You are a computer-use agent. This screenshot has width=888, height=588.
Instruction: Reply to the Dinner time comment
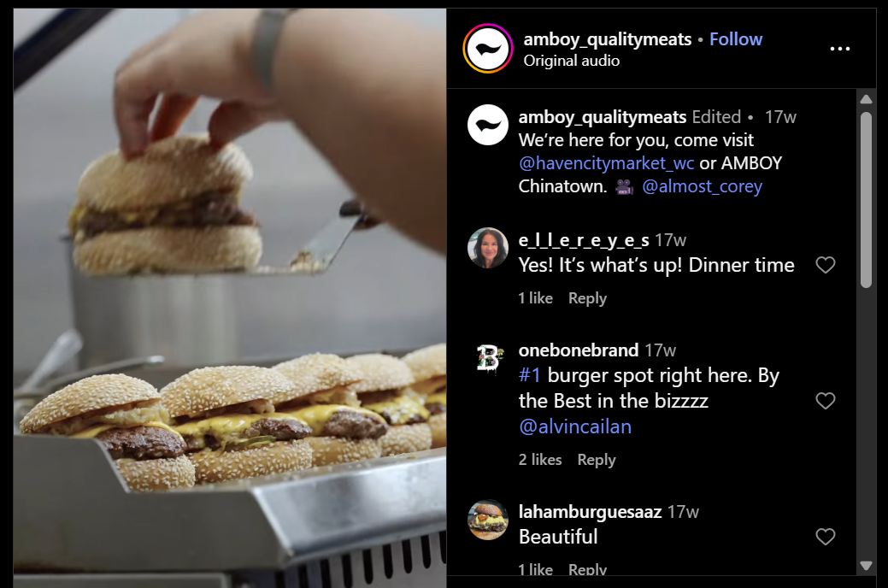(x=587, y=298)
